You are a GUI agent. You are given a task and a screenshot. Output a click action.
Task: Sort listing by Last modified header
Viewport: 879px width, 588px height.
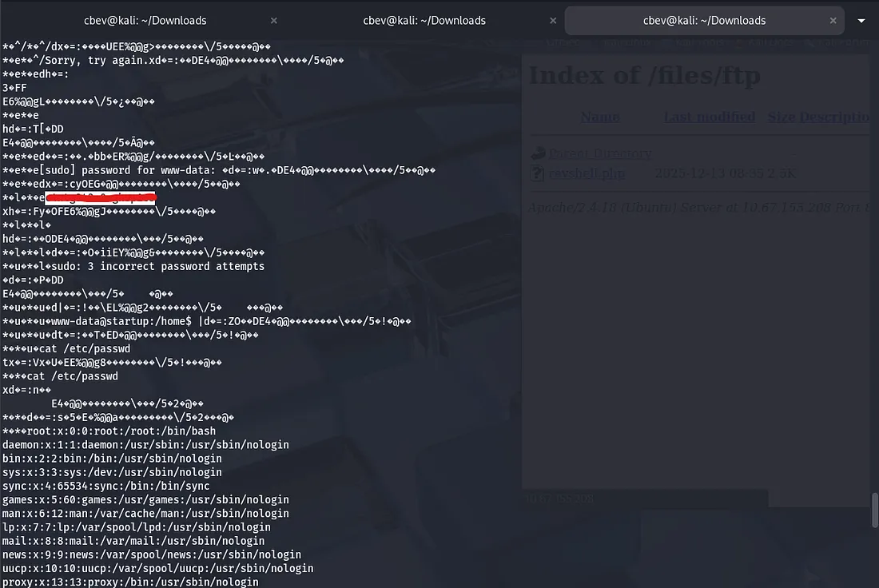coord(709,117)
